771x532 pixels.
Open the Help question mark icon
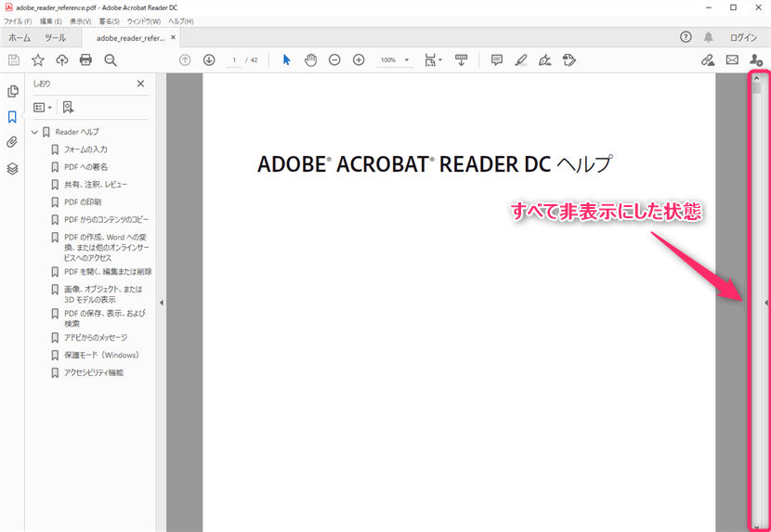686,37
